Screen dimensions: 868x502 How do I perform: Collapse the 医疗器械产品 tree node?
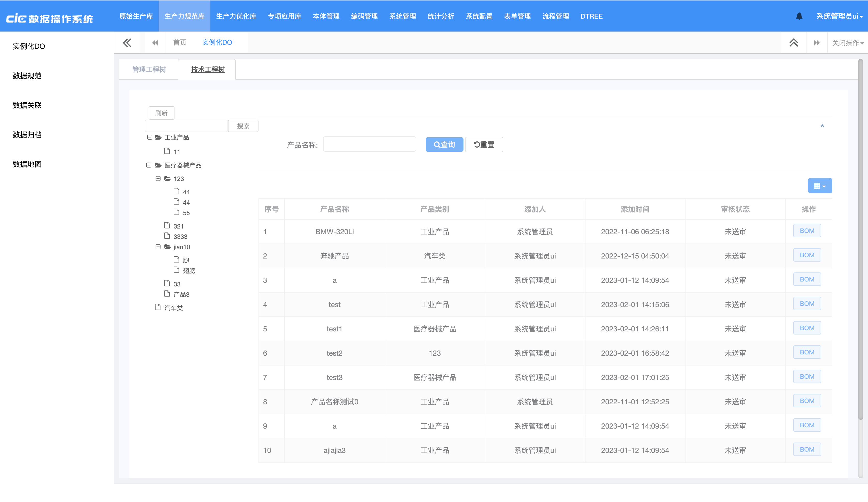point(148,165)
